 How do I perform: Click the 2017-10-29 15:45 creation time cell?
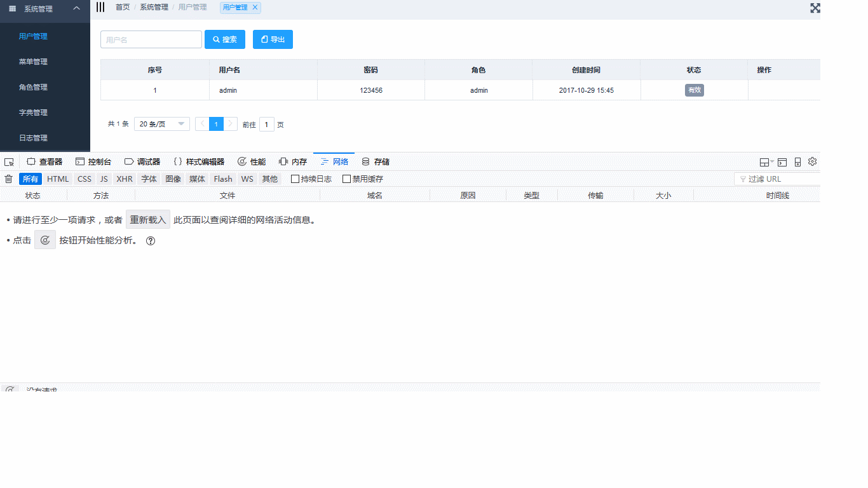click(x=587, y=90)
